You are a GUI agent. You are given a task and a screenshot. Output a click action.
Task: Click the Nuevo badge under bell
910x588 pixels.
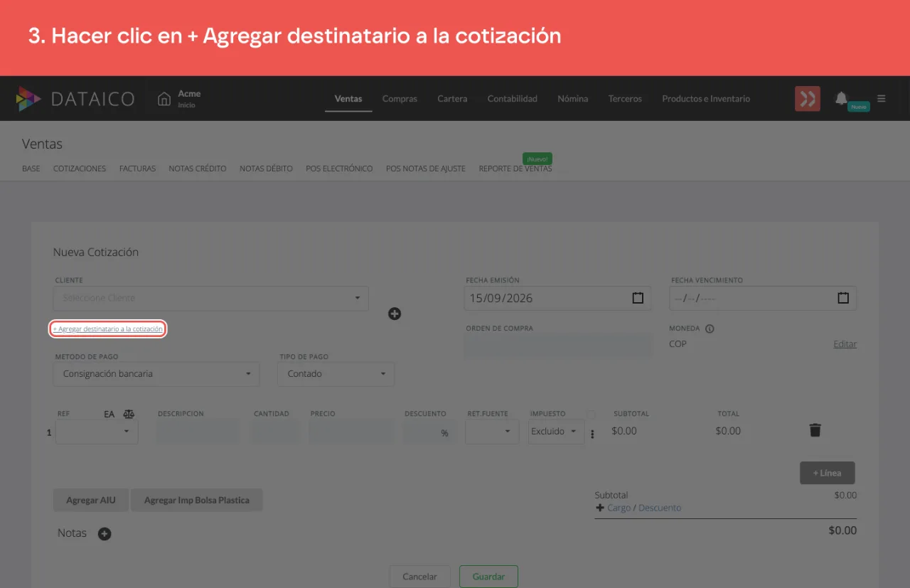859,107
